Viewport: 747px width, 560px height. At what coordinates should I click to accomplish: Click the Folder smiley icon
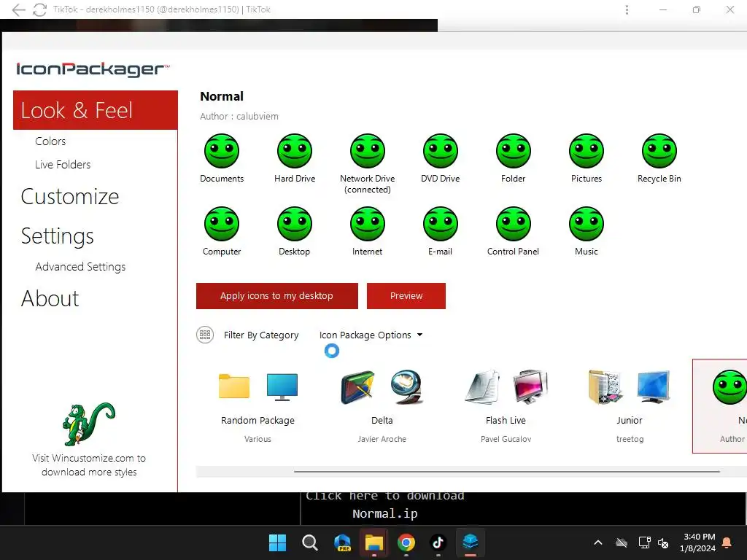click(x=513, y=151)
